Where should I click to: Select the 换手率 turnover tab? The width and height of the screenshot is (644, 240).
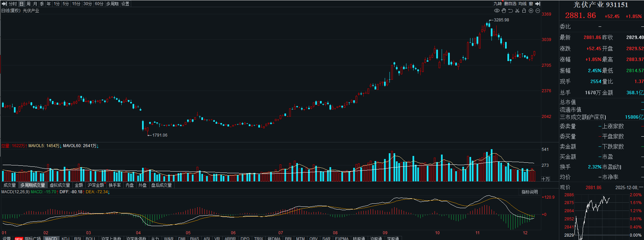(115, 185)
